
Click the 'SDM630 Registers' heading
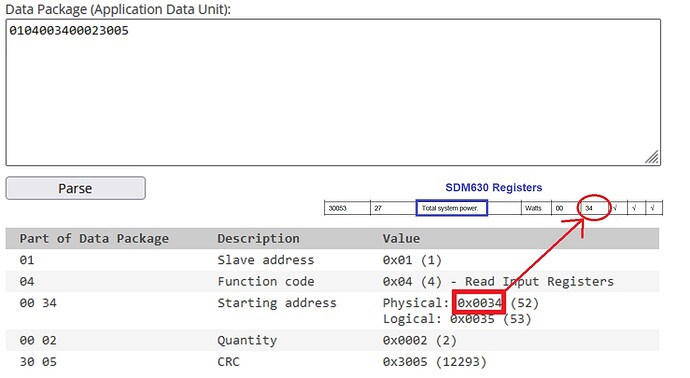(493, 187)
